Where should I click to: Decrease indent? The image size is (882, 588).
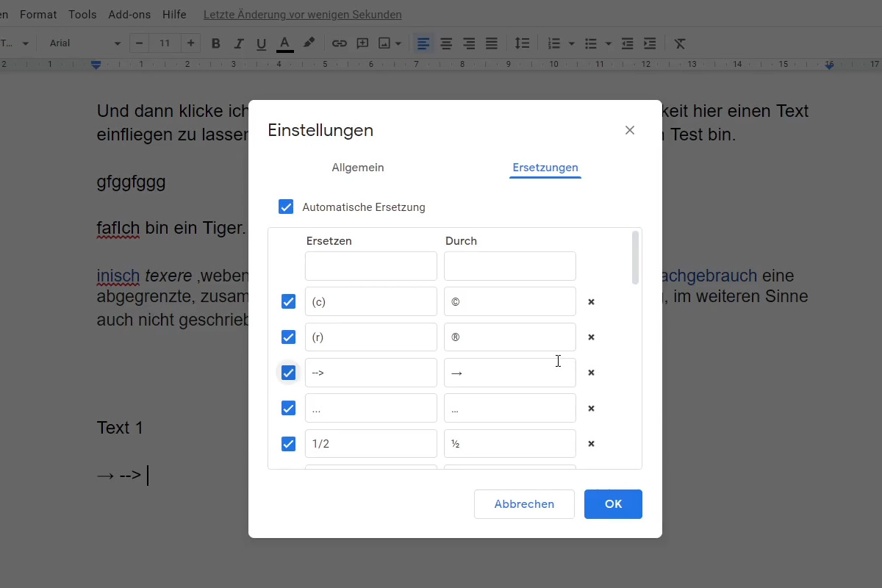point(627,43)
